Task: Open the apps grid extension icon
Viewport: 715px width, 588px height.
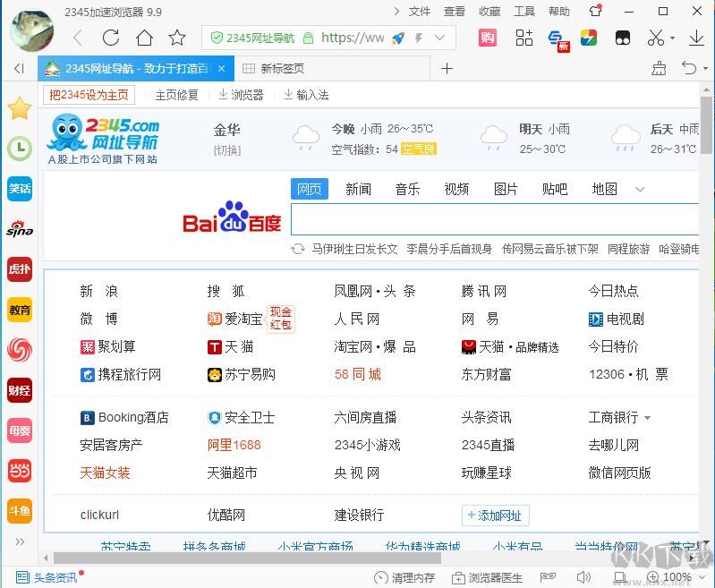Action: click(x=523, y=38)
